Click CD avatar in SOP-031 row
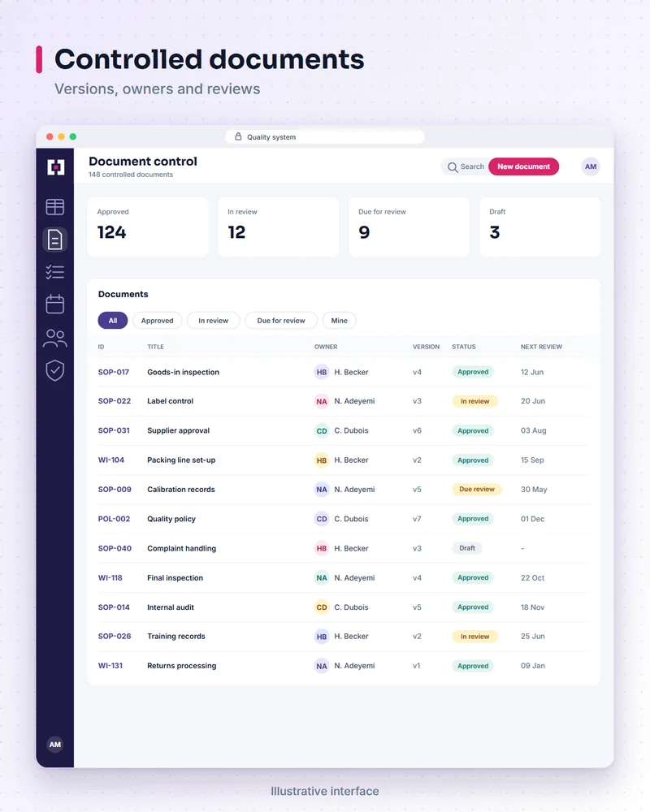Viewport: 650px width, 812px height. (x=322, y=431)
